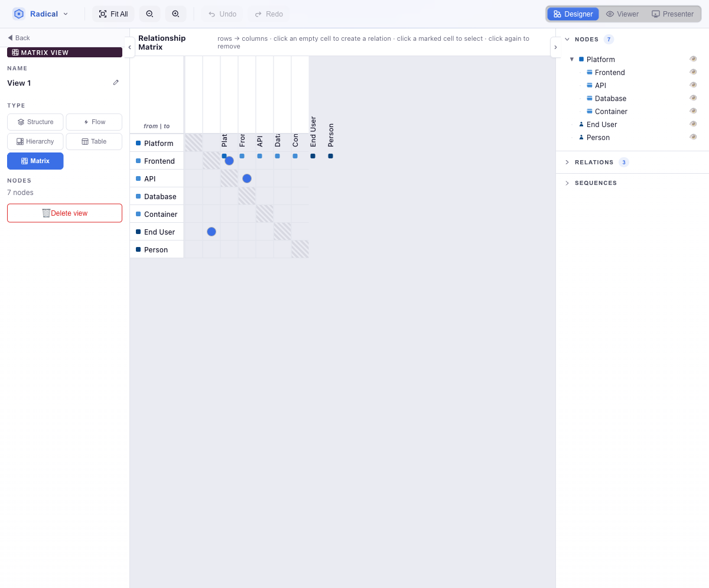This screenshot has width=709, height=588.
Task: Collapse the right sidebar panel
Action: coord(555,47)
